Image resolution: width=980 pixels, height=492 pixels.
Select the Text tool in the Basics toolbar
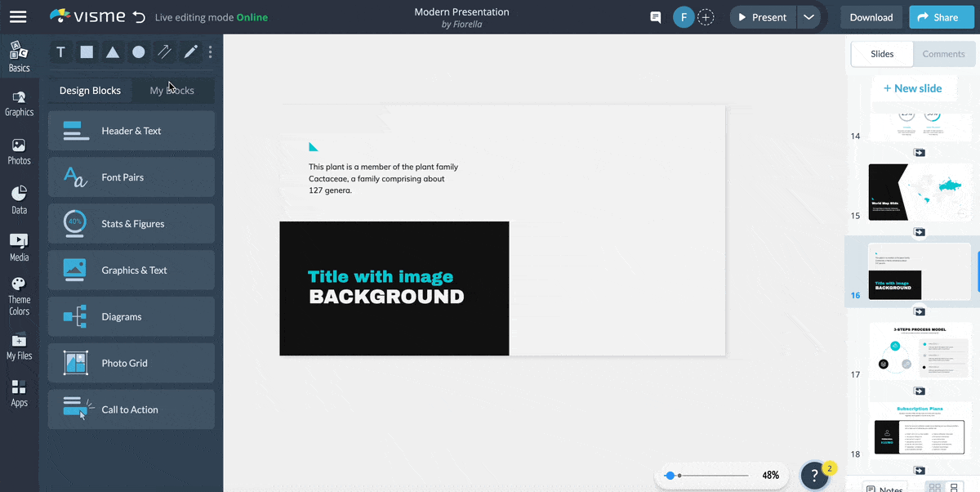coord(60,52)
